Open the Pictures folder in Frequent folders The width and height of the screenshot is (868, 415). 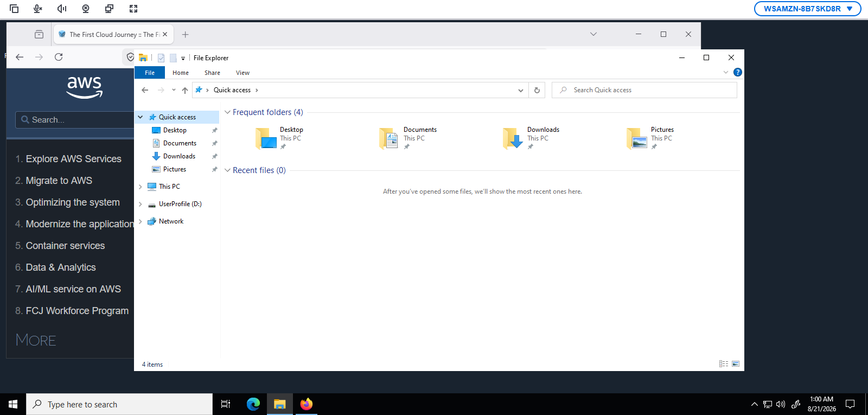651,138
